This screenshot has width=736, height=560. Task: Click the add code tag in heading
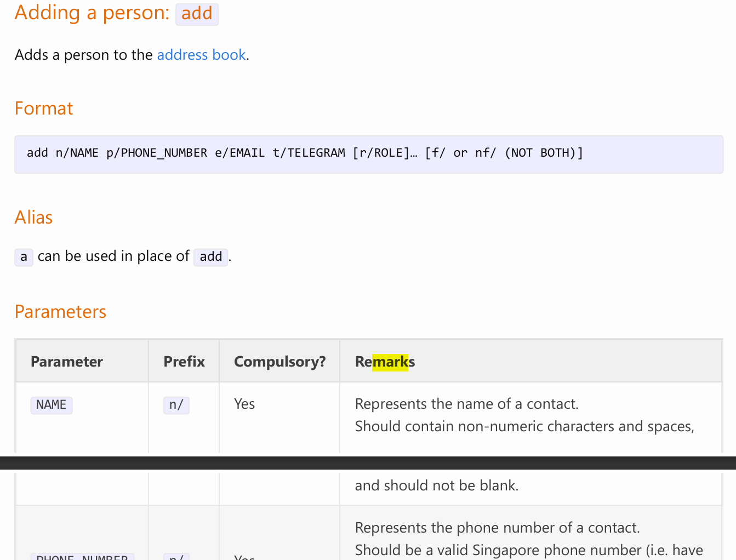click(197, 14)
